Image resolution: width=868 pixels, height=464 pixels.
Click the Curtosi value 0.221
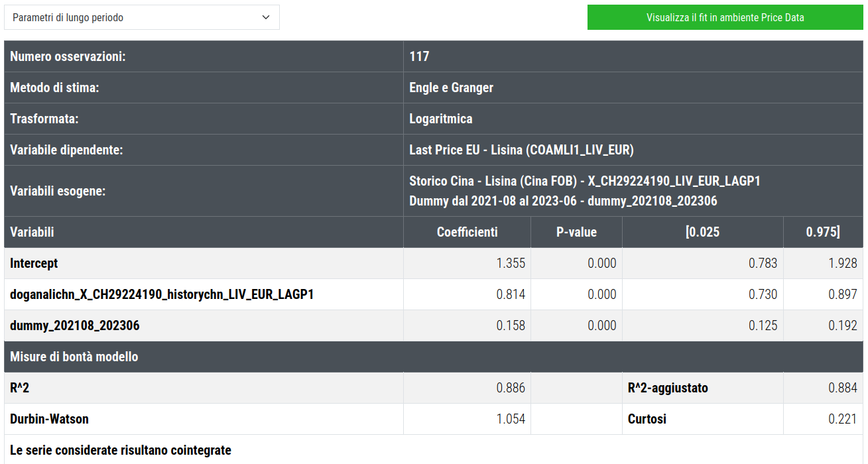click(x=843, y=419)
